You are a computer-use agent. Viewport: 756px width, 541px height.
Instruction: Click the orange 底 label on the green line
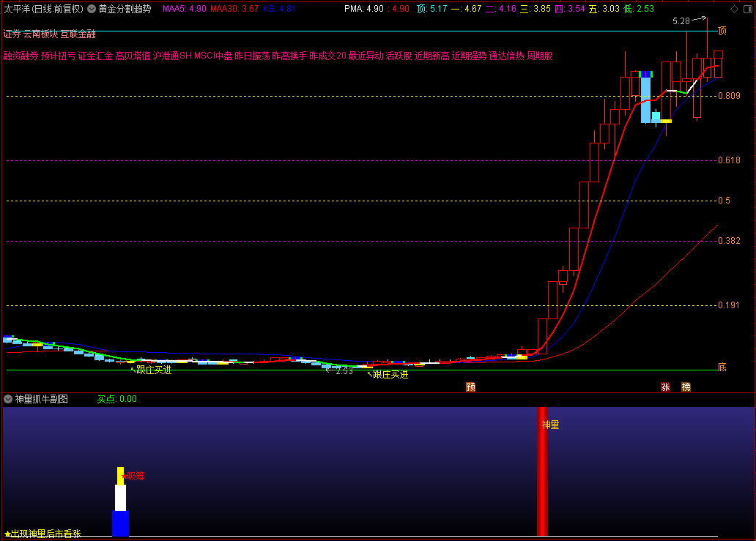click(x=722, y=367)
